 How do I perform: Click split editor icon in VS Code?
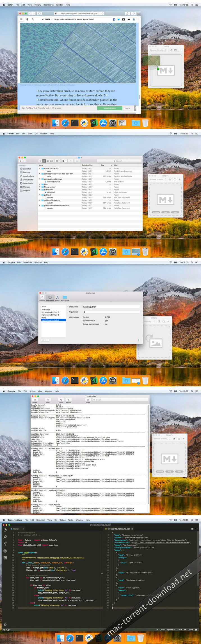(192, 529)
